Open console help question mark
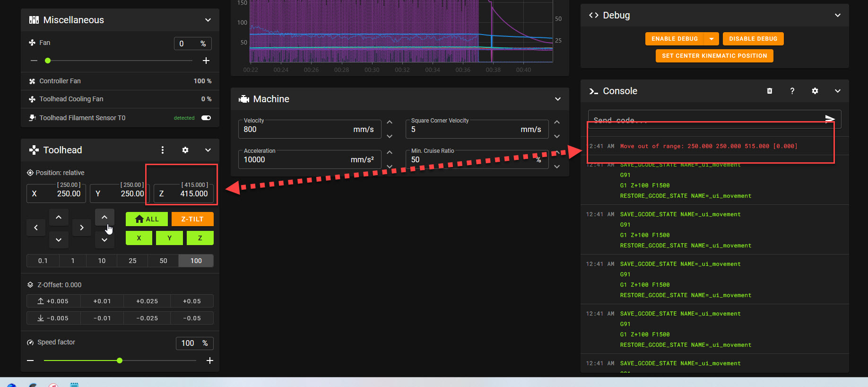Screen dimensions: 868x387 (x=792, y=91)
